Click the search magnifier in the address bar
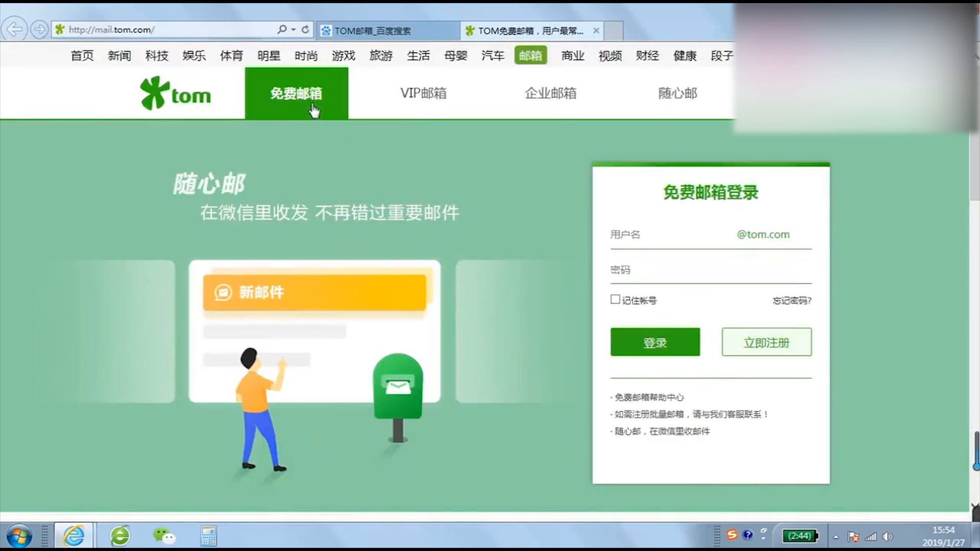Screen dimensions: 980x551 (x=281, y=29)
